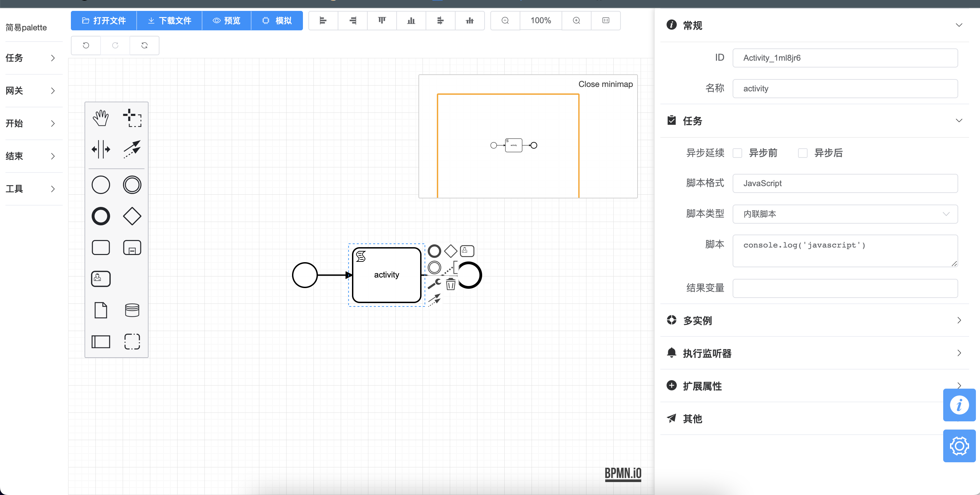Reset zoom to fit viewport
This screenshot has height=495, width=980.
point(606,20)
